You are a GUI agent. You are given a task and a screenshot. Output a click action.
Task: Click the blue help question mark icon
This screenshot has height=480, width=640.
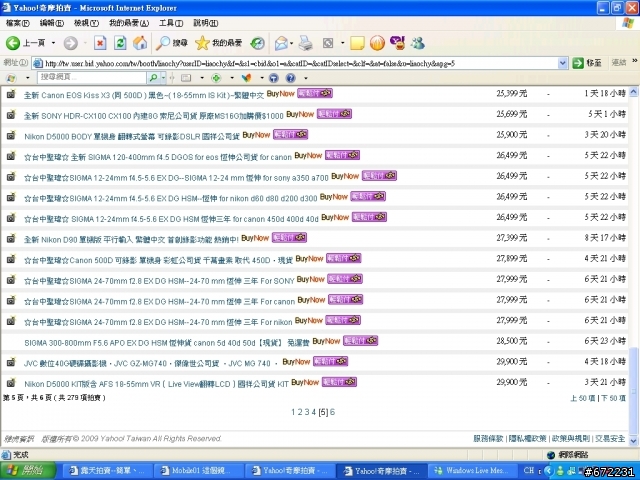290,78
